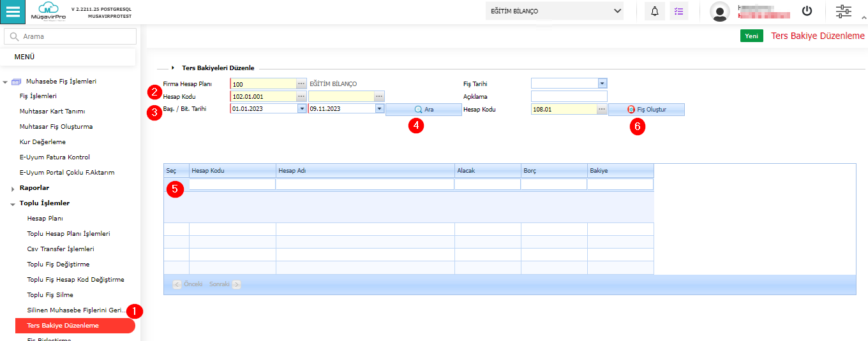The image size is (868, 341).
Task: Open Toplu Hesap Planı İşlemleri
Action: click(68, 233)
